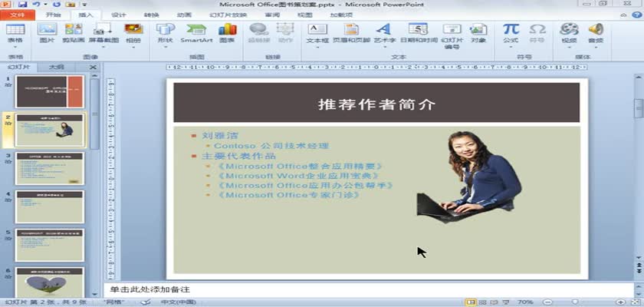Expand the 视频 dropdown arrow
Viewport: 644px width, 307px height.
pos(569,47)
